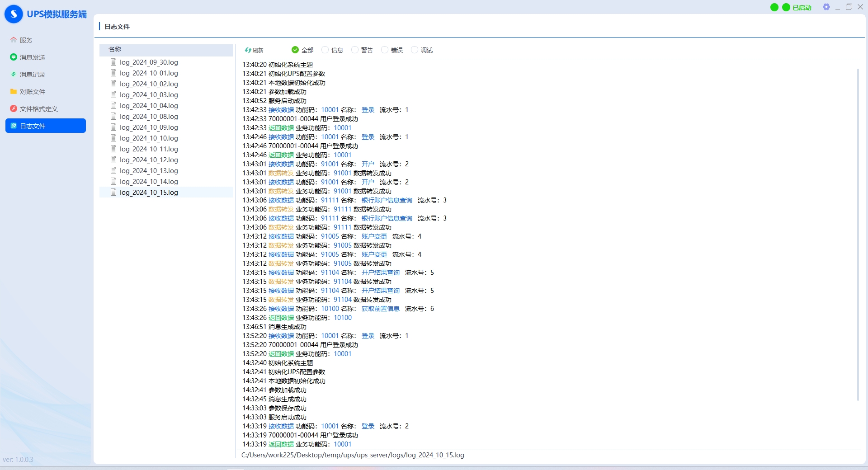Click the file icon of log_2024_10_09.log

113,127
